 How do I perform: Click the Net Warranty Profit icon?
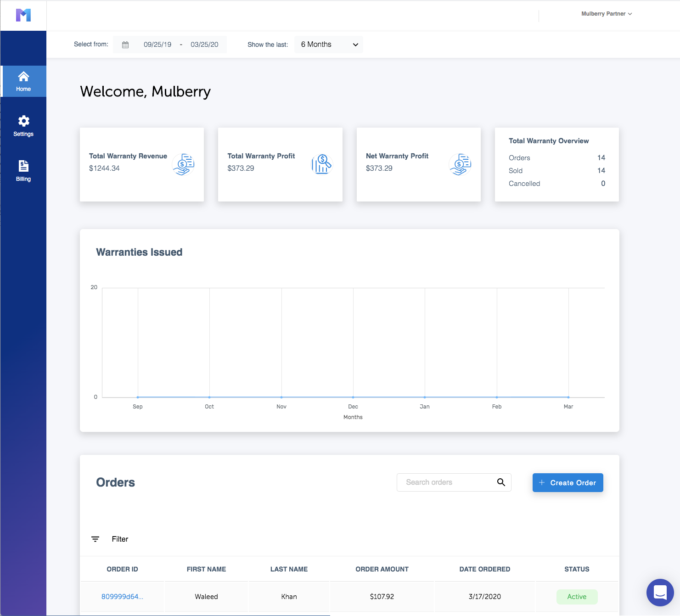tap(460, 164)
